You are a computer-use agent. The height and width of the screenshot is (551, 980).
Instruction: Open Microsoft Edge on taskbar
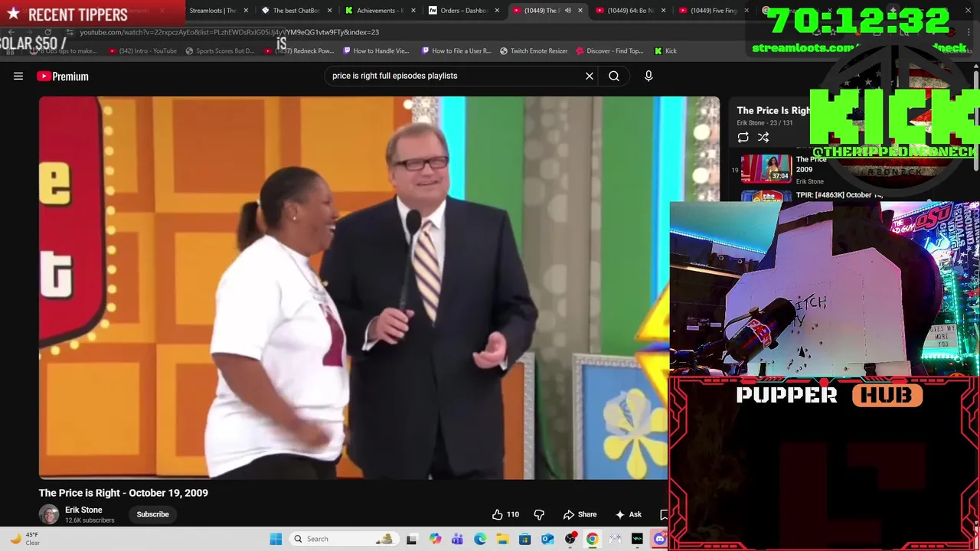(x=480, y=539)
